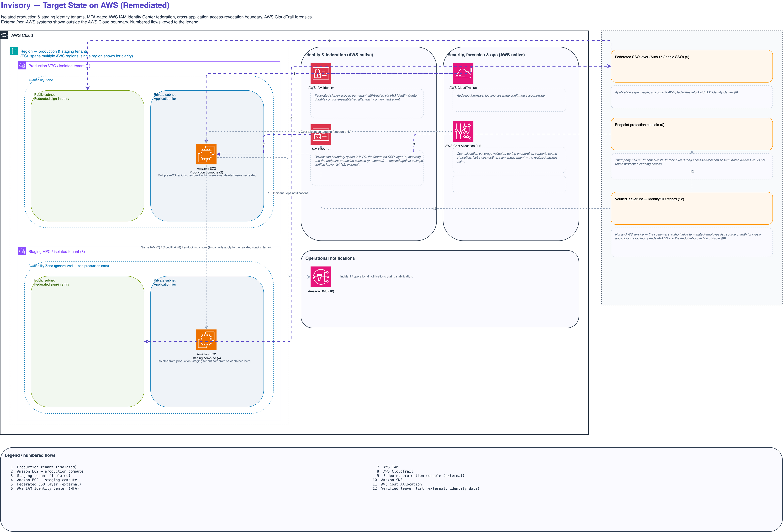Click edge label '10. Incident / ops notifications'
This screenshot has height=532, width=783.
tap(288, 193)
